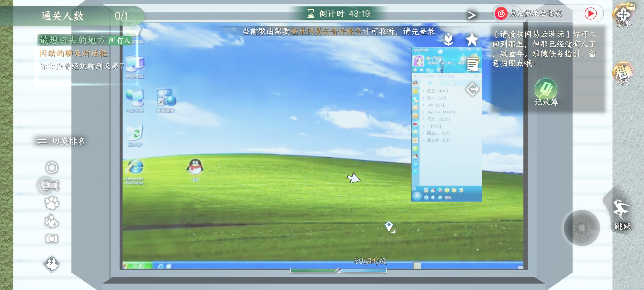Image resolution: width=644 pixels, height=290 pixels.
Task: Click the QQ penguin desktop icon
Action: pyautogui.click(x=195, y=170)
